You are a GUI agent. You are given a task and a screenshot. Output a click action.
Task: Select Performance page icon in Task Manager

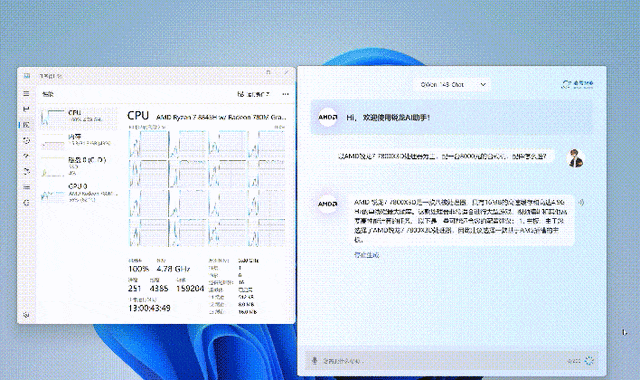click(26, 124)
